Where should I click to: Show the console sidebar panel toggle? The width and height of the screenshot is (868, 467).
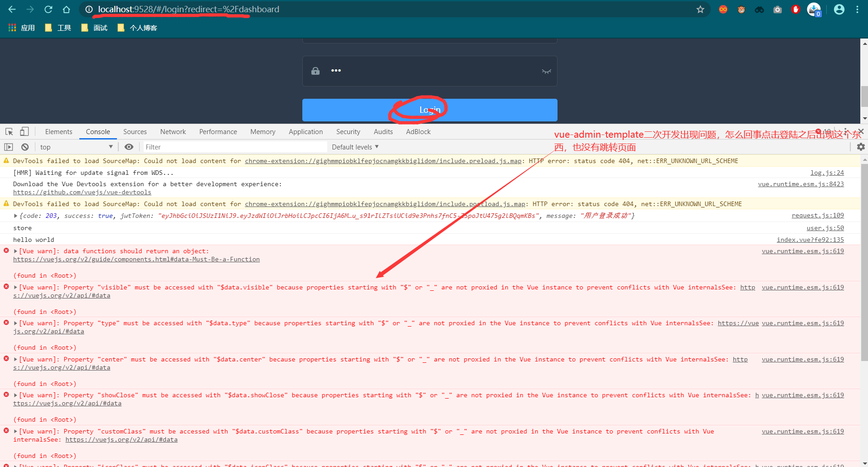pos(8,147)
